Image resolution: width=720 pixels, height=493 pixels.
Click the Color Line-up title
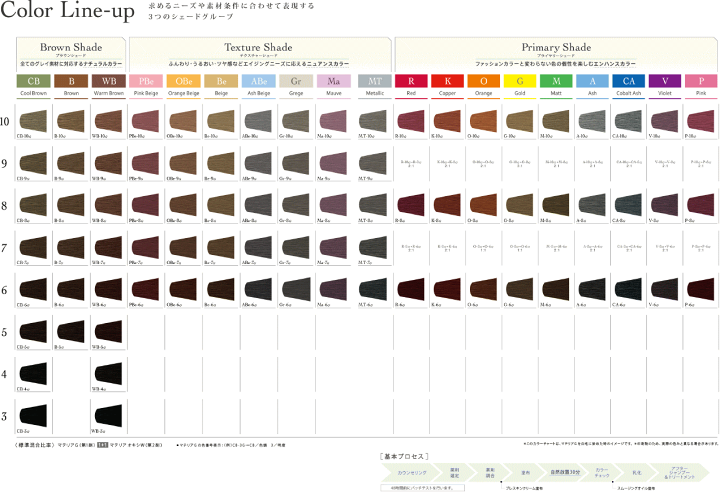[68, 11]
